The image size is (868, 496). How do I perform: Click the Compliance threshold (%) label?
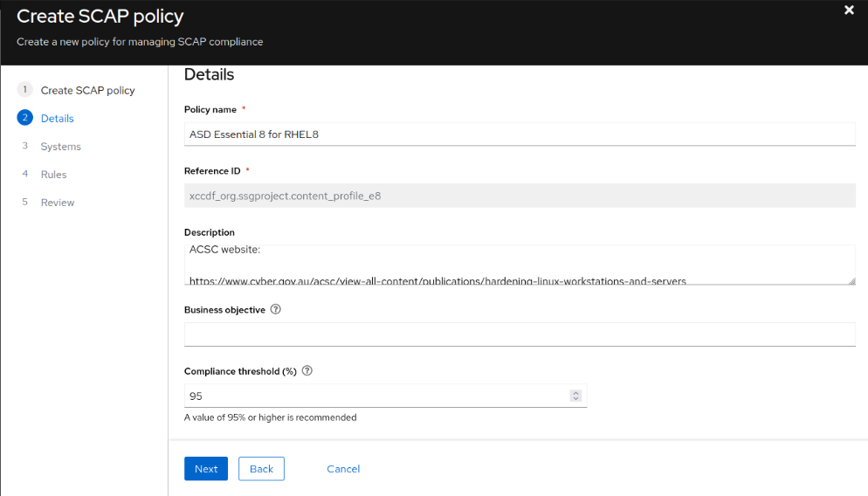pyautogui.click(x=240, y=371)
